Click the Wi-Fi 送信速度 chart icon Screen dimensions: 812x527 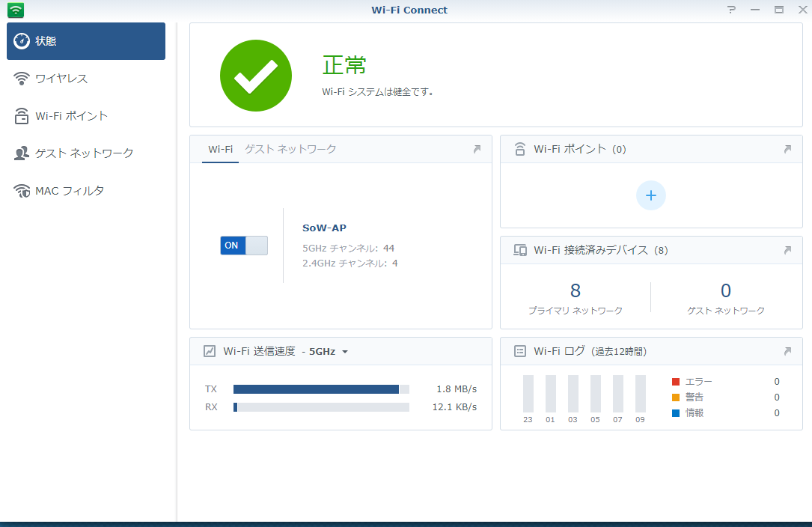210,351
